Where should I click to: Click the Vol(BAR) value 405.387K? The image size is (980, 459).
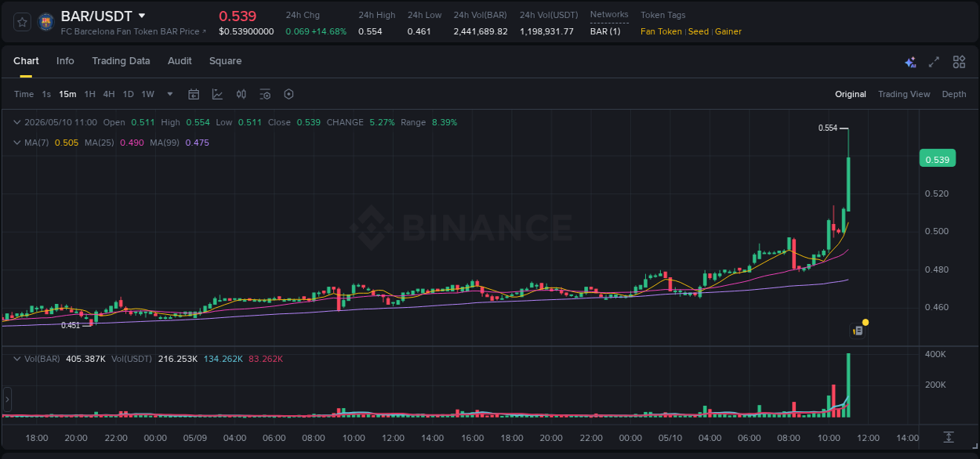[x=85, y=359]
